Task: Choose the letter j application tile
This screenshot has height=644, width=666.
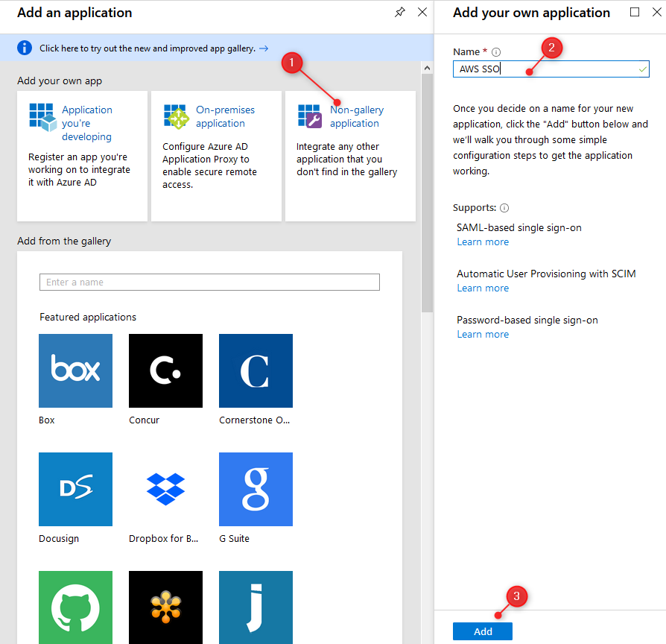Action: tap(256, 607)
